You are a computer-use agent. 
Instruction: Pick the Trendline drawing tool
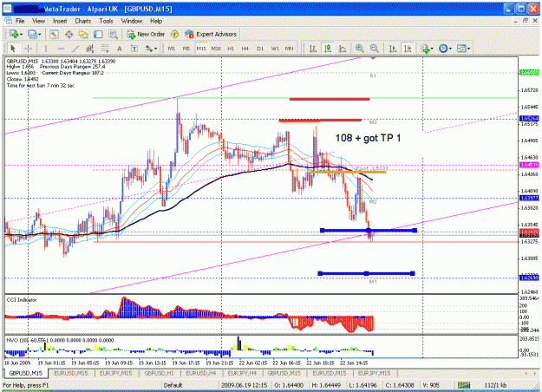coord(75,49)
